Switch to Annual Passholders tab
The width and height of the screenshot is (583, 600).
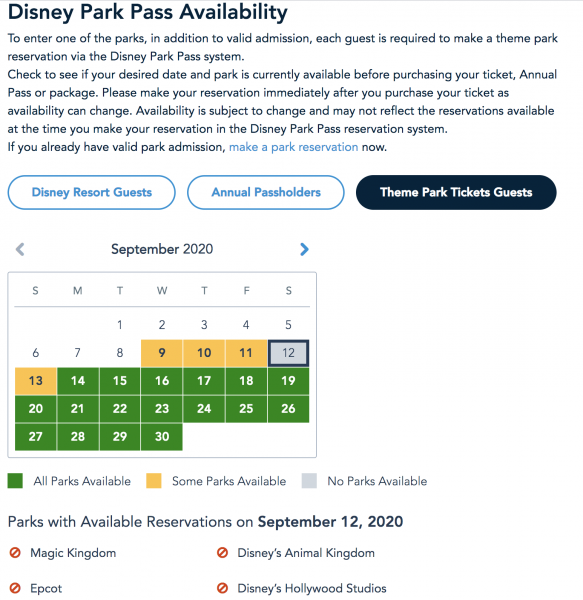coord(266,192)
